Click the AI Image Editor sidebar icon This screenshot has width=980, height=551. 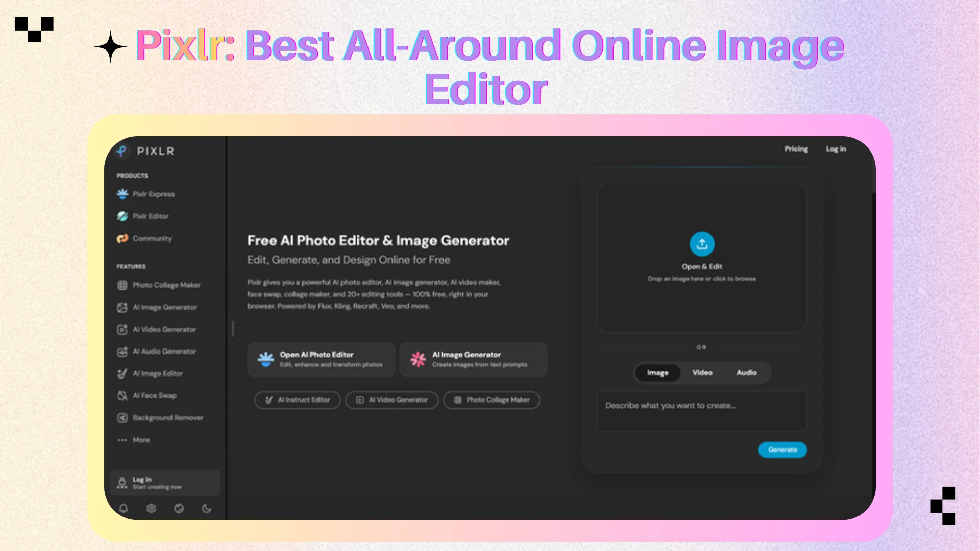click(122, 373)
